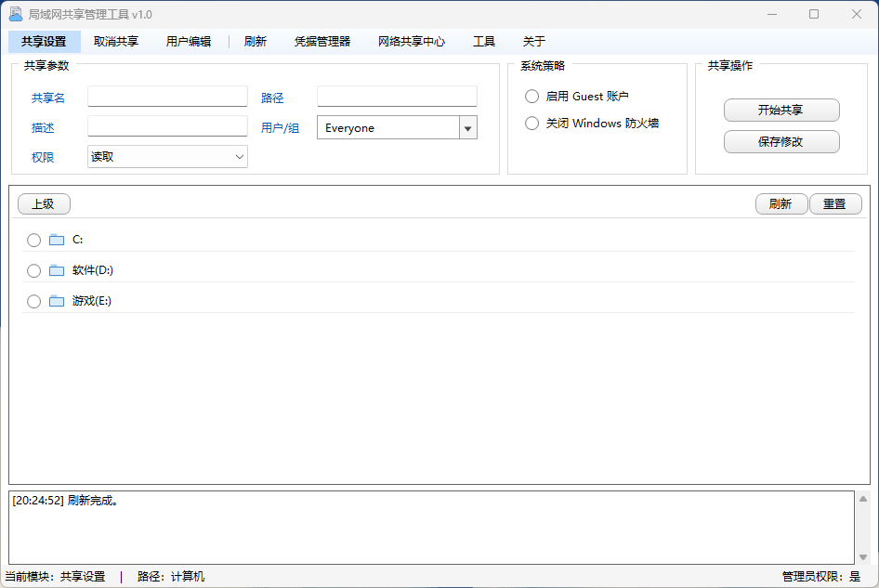Click the 权限 label
Image resolution: width=879 pixels, height=588 pixels.
tap(43, 158)
